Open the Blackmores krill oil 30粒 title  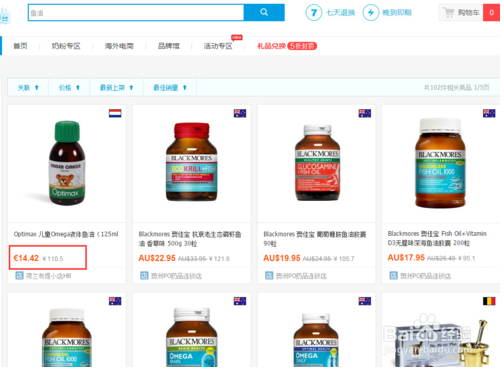tap(190, 239)
